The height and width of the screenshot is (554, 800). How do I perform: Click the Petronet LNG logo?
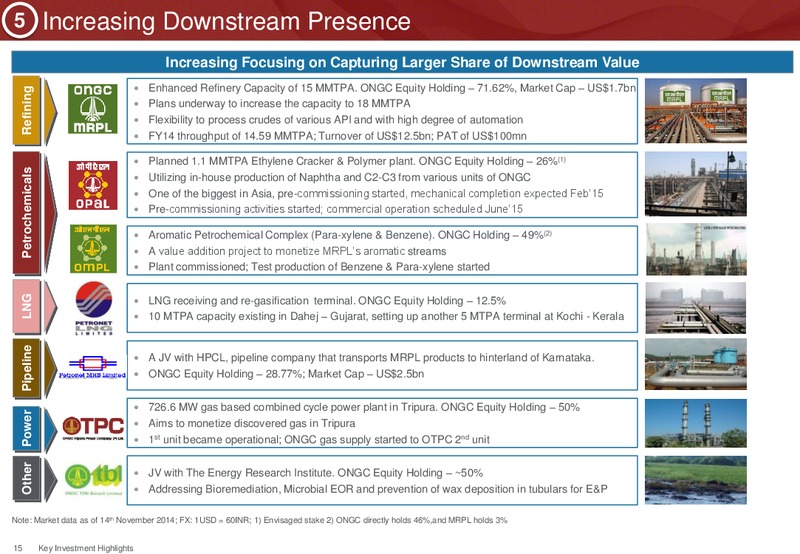(x=94, y=308)
